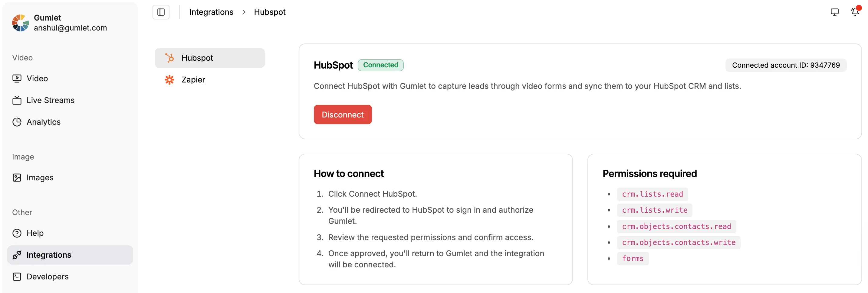
Task: Toggle the sidebar panel icon
Action: [161, 12]
